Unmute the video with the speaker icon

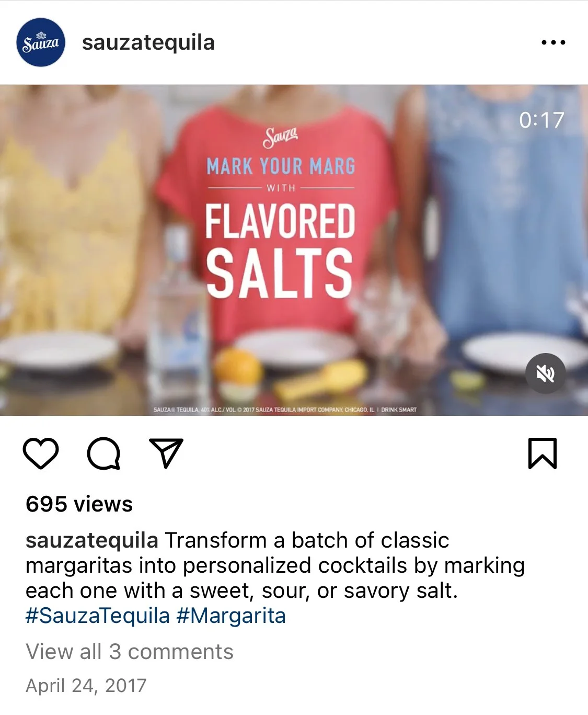(545, 373)
